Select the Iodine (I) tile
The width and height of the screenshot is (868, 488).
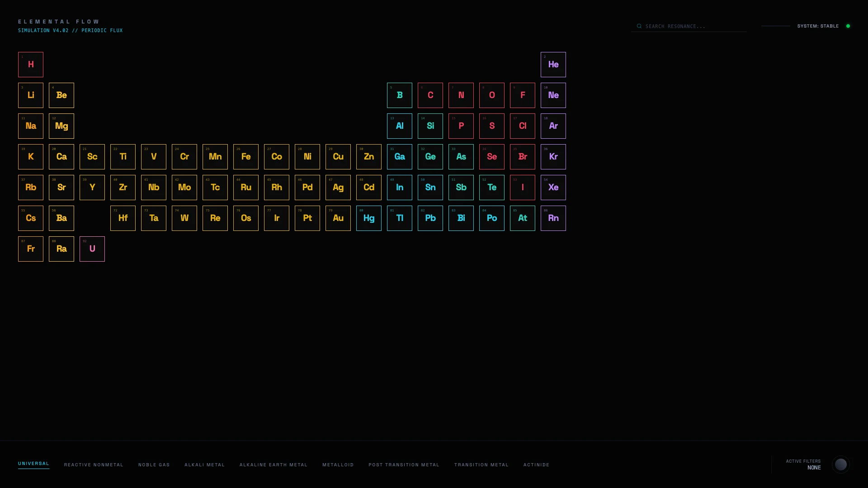pos(523,188)
